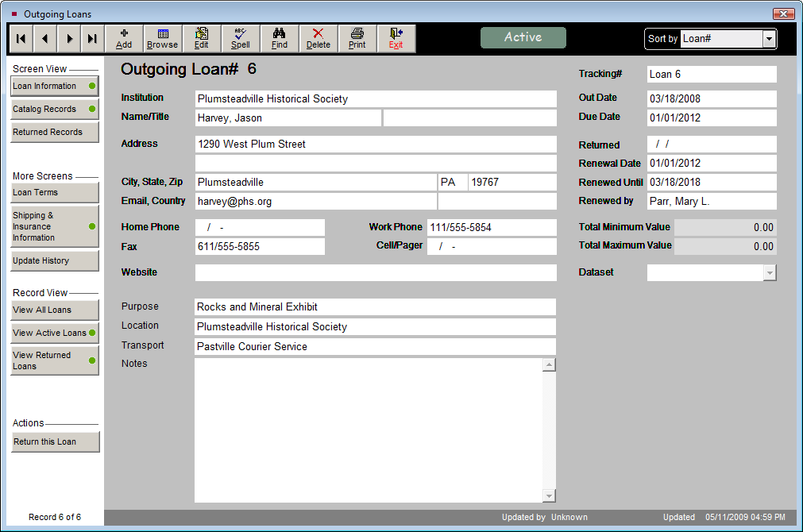The image size is (803, 532).
Task: Close the Outgoing Loans window
Action: [x=783, y=13]
